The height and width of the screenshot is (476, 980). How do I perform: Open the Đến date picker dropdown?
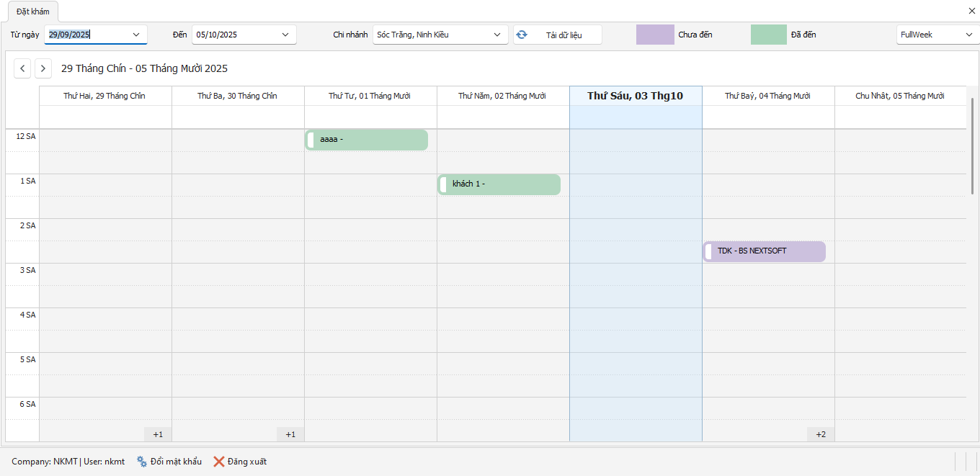click(x=285, y=35)
